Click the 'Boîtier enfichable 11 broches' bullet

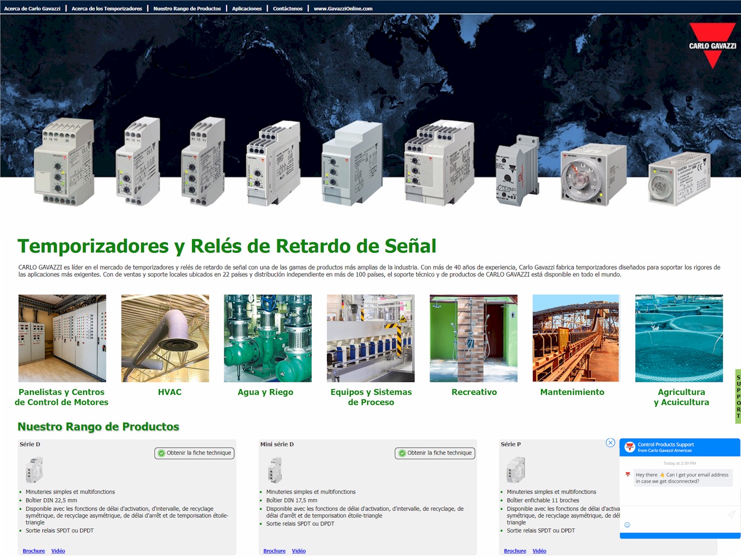tap(543, 500)
